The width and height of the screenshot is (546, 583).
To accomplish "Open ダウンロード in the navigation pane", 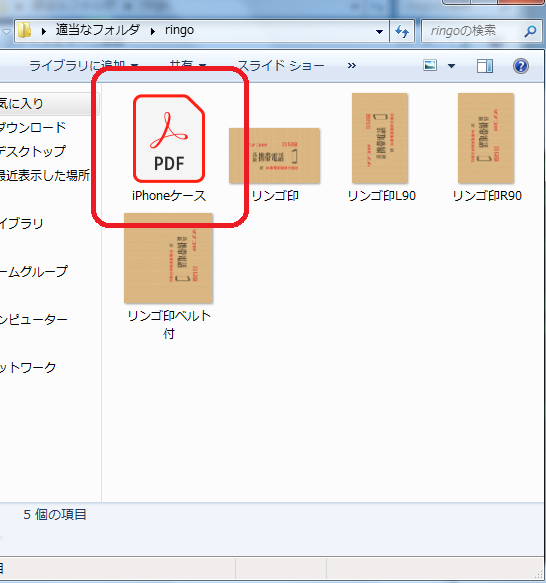I will tap(33, 127).
